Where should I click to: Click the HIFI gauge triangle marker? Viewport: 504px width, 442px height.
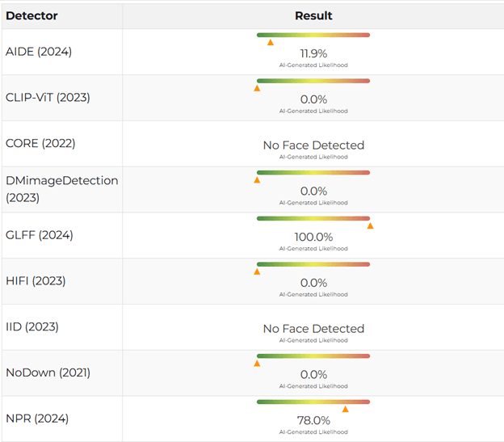click(257, 272)
